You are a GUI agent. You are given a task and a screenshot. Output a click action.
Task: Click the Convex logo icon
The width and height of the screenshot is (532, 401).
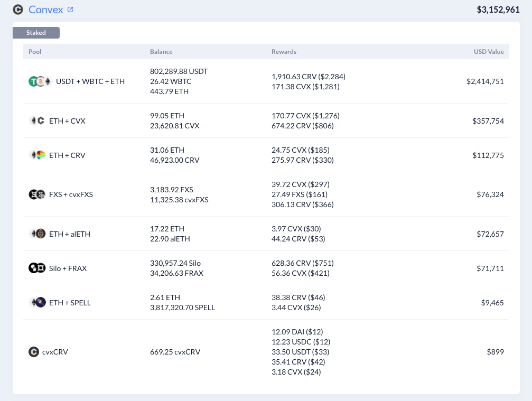pyautogui.click(x=18, y=10)
